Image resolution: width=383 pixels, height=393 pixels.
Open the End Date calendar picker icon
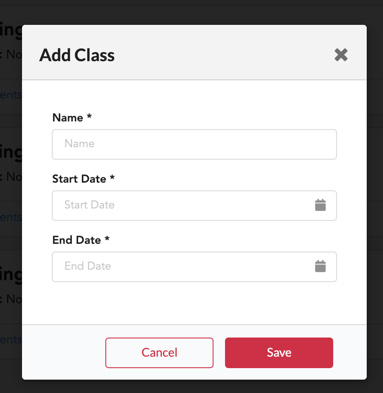click(320, 266)
